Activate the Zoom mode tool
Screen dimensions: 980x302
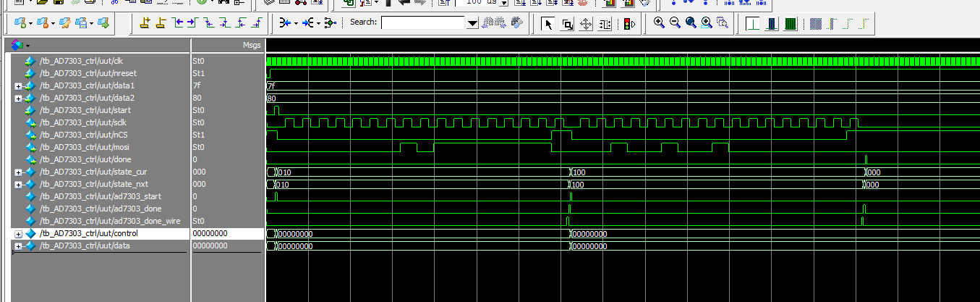[568, 24]
